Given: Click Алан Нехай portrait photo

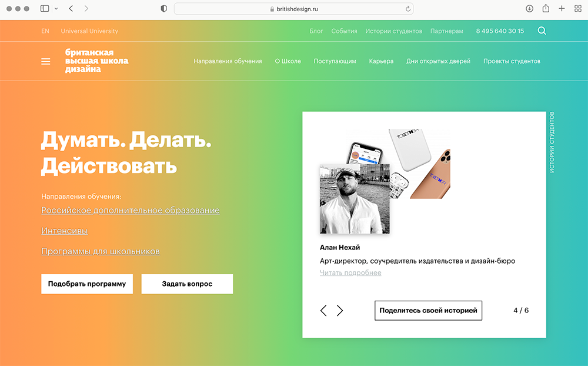Looking at the screenshot, I should (x=355, y=199).
